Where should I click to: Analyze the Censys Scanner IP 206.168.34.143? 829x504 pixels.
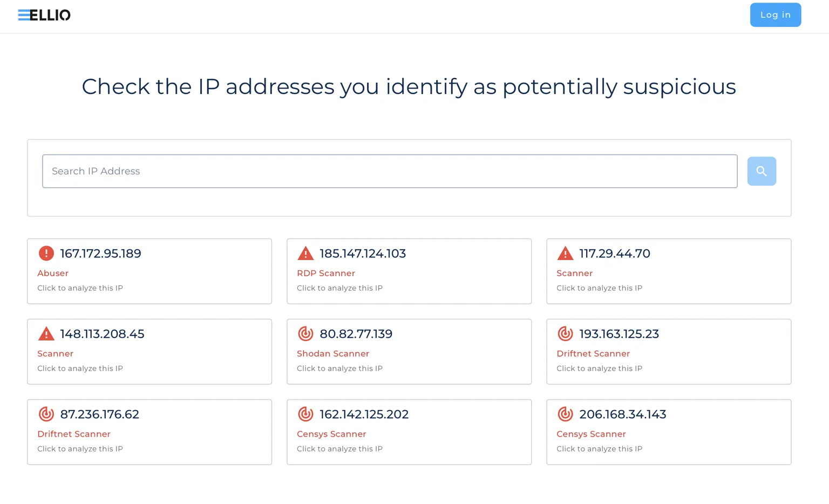(x=669, y=432)
